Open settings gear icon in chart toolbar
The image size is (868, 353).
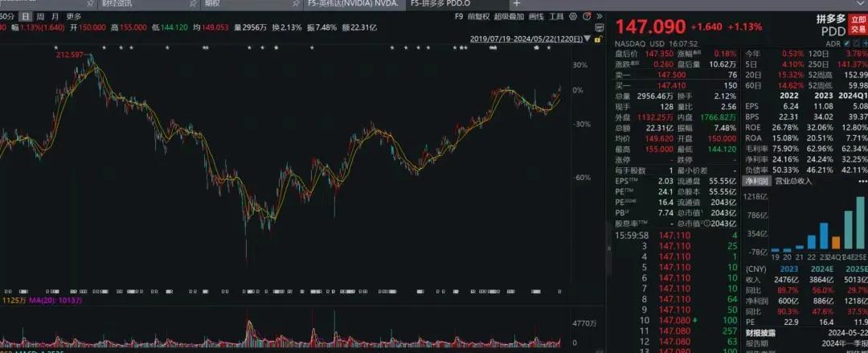(572, 17)
